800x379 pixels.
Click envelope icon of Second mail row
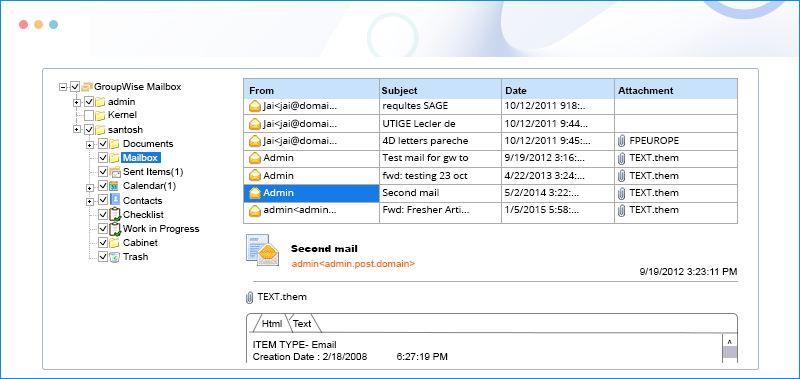[x=255, y=193]
